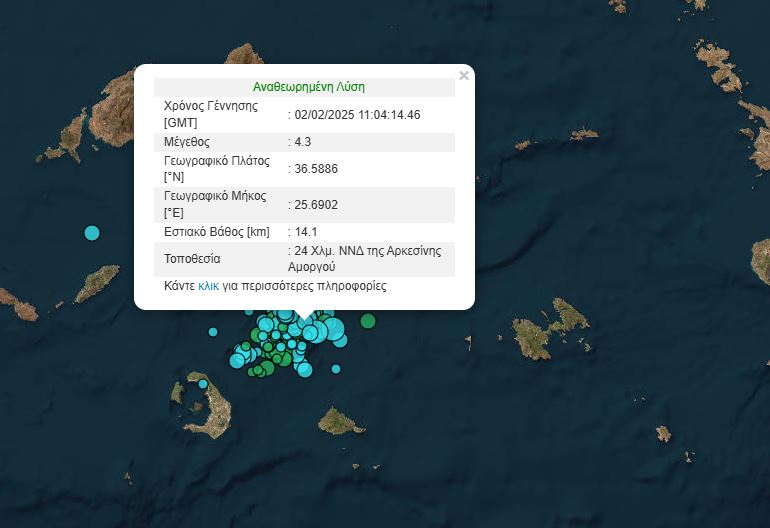Click the location text '24 Χλμ. ΝΝΔ της Αρκεσίνης'
This screenshot has height=528, width=770.
[x=367, y=251]
